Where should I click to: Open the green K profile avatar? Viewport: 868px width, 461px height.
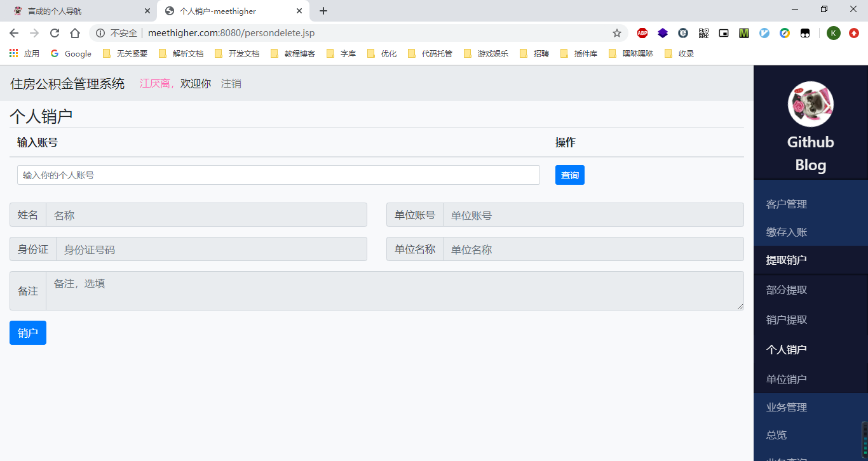(834, 33)
